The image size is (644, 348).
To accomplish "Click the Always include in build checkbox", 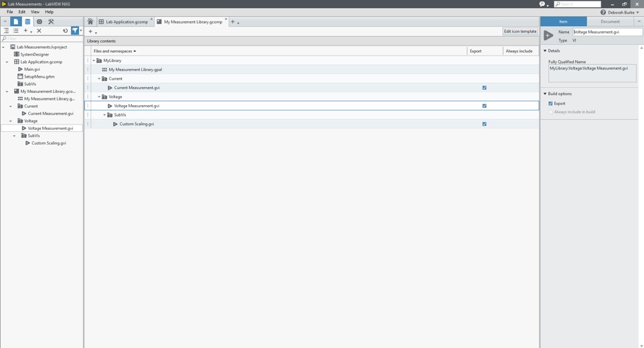I will coord(550,112).
